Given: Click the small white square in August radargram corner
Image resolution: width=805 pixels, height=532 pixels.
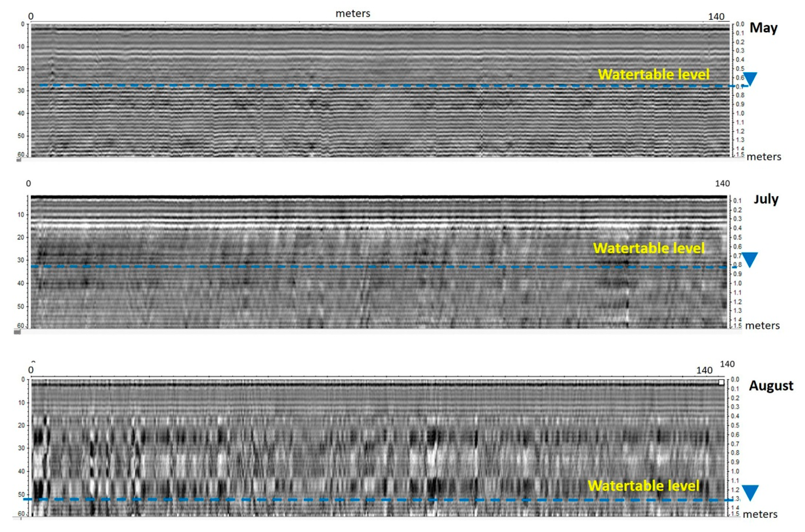Looking at the screenshot, I should coord(721,382).
